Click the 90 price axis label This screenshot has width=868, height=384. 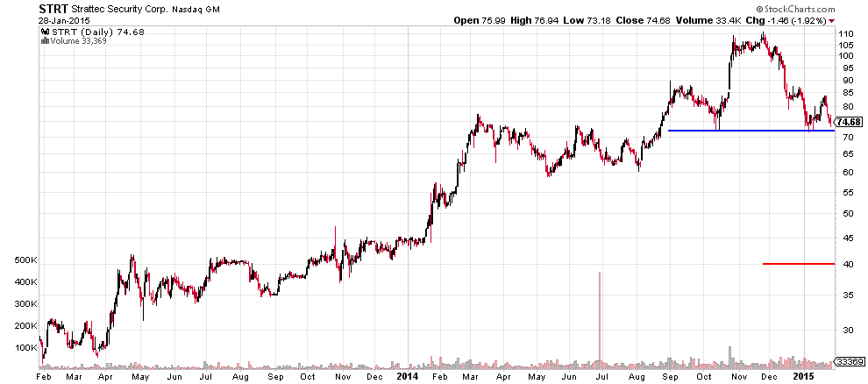tap(846, 81)
